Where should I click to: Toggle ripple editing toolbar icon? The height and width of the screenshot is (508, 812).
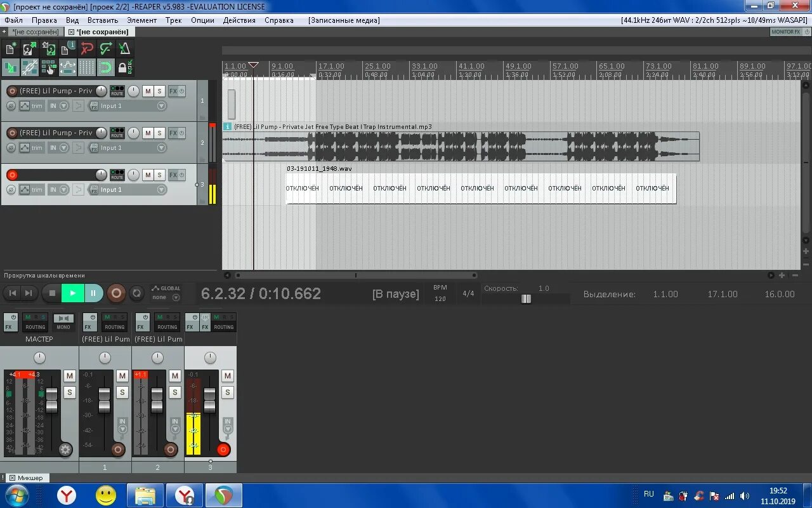[x=49, y=67]
